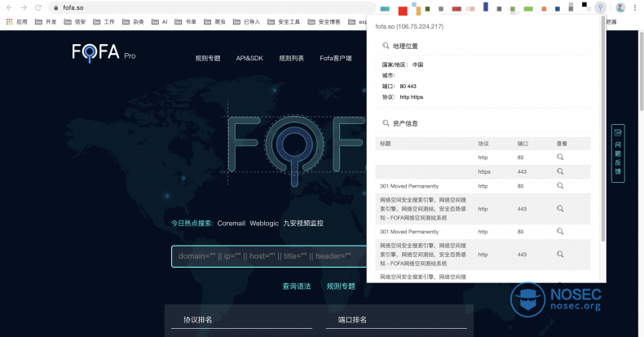The width and height of the screenshot is (644, 337).
Task: Open the 开发 bookmark folder
Action: (46, 22)
